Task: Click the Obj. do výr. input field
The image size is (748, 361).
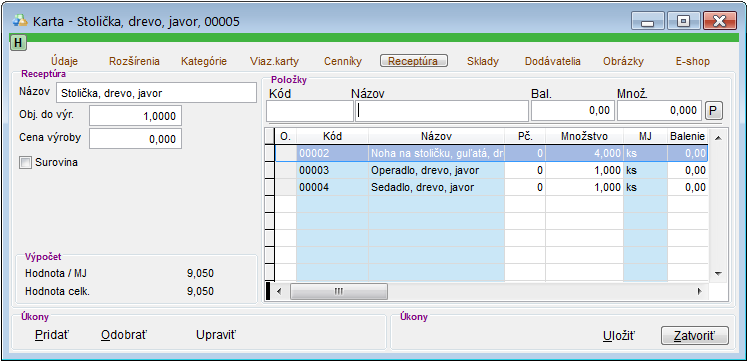Action: coord(135,116)
